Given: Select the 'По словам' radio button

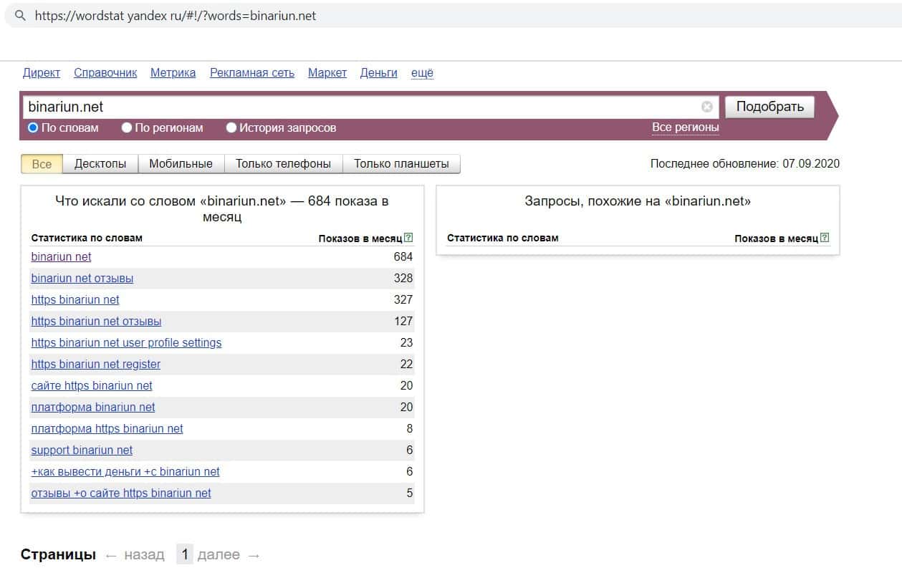Looking at the screenshot, I should (33, 128).
